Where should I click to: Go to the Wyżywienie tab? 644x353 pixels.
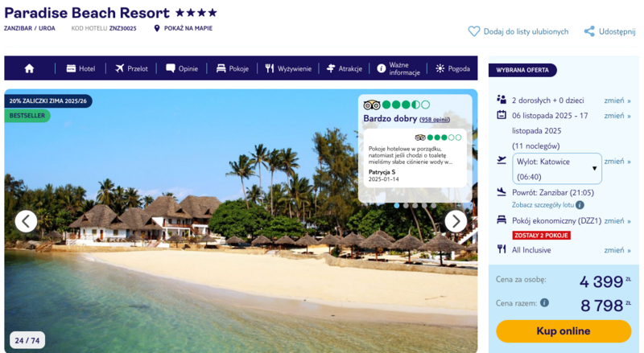click(x=288, y=68)
